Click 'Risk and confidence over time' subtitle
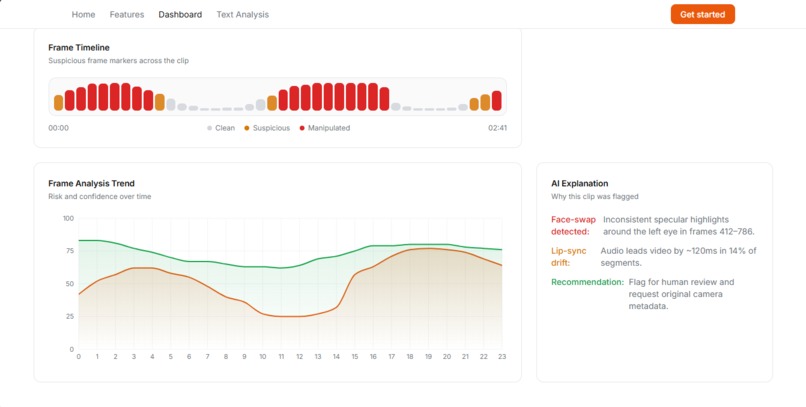806x407 pixels. pyautogui.click(x=100, y=196)
